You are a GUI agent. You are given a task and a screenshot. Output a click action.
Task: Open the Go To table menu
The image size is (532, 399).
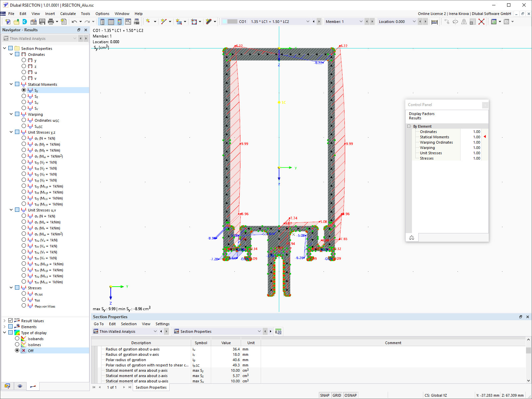[99, 324]
